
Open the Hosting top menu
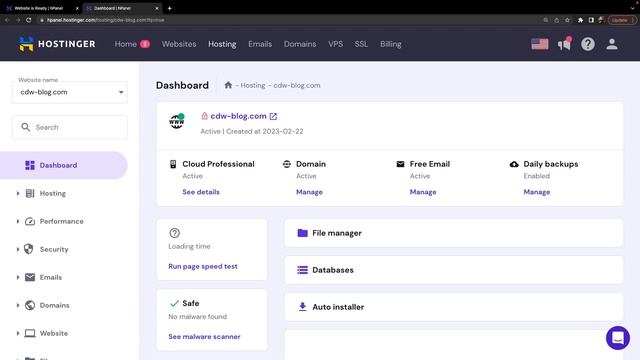(222, 44)
